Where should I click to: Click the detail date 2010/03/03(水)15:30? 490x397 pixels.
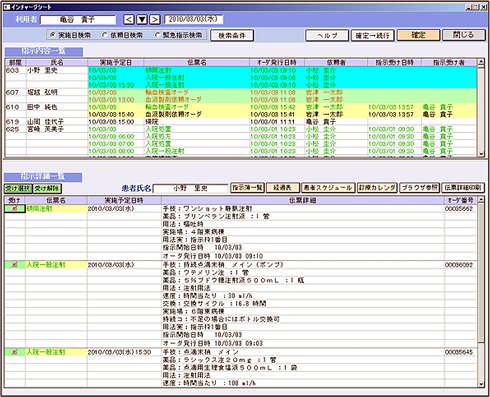[119, 352]
